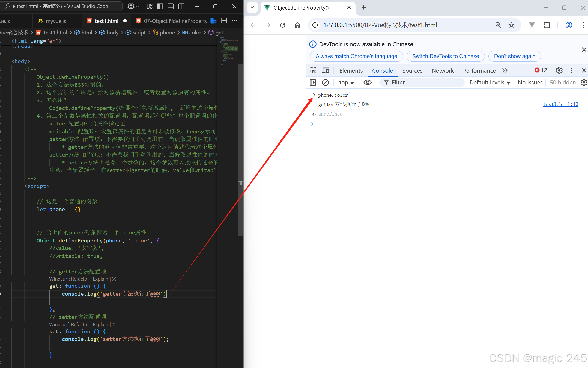
Task: Click the live expression eye icon
Action: pos(368,83)
